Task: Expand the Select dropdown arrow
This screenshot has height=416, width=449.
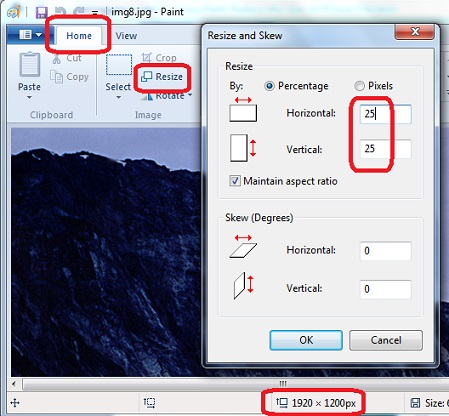Action: (119, 97)
